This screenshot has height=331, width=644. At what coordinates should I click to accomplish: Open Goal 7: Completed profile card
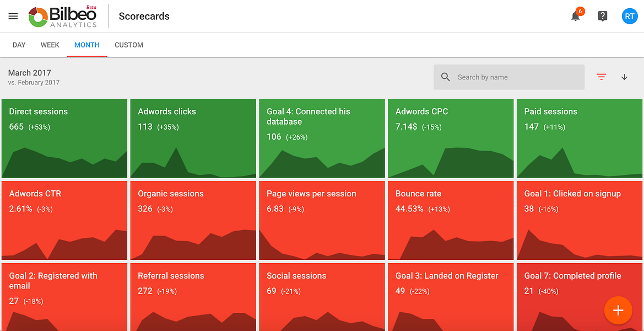pos(580,297)
